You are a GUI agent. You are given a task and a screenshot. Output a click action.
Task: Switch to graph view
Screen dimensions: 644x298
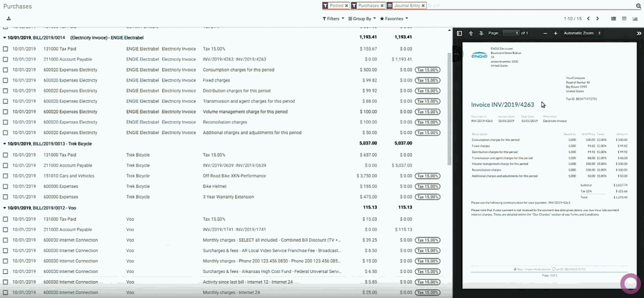pyautogui.click(x=635, y=19)
